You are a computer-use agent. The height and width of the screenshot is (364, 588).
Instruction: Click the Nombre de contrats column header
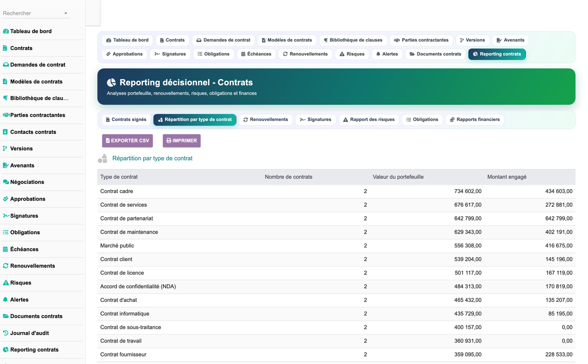coord(289,177)
